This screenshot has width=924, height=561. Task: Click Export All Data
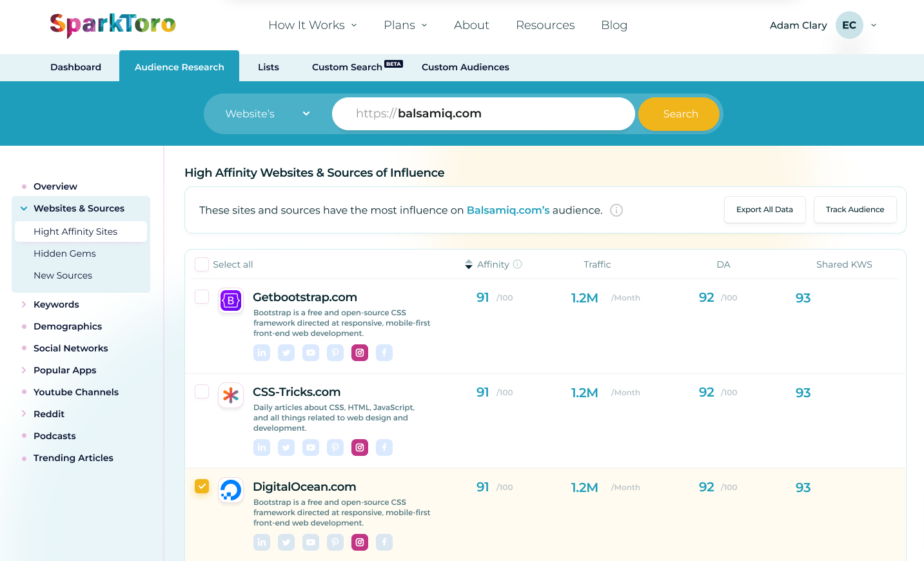pyautogui.click(x=765, y=210)
